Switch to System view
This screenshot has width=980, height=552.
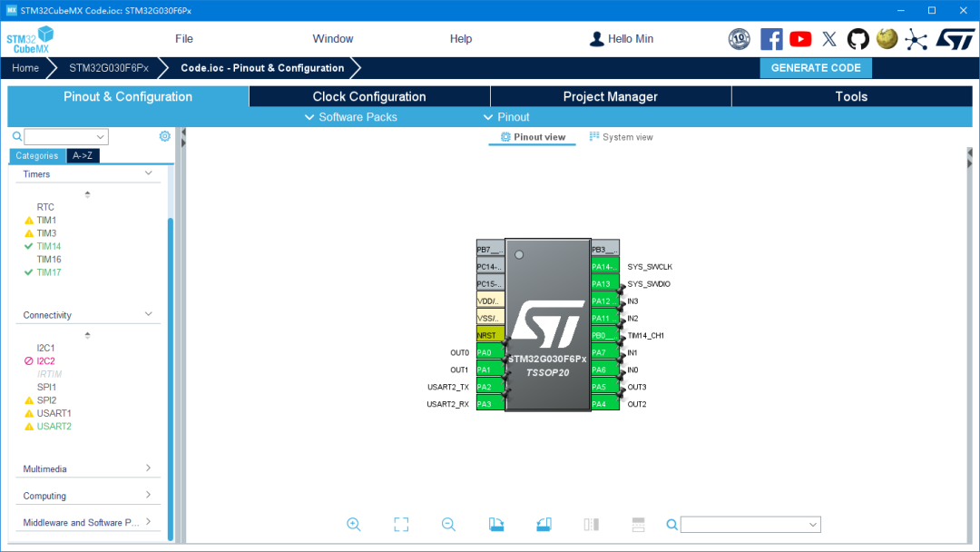click(622, 137)
